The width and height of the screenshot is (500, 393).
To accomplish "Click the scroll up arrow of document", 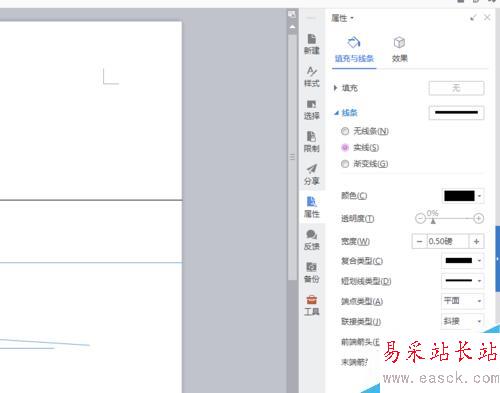I will [292, 27].
